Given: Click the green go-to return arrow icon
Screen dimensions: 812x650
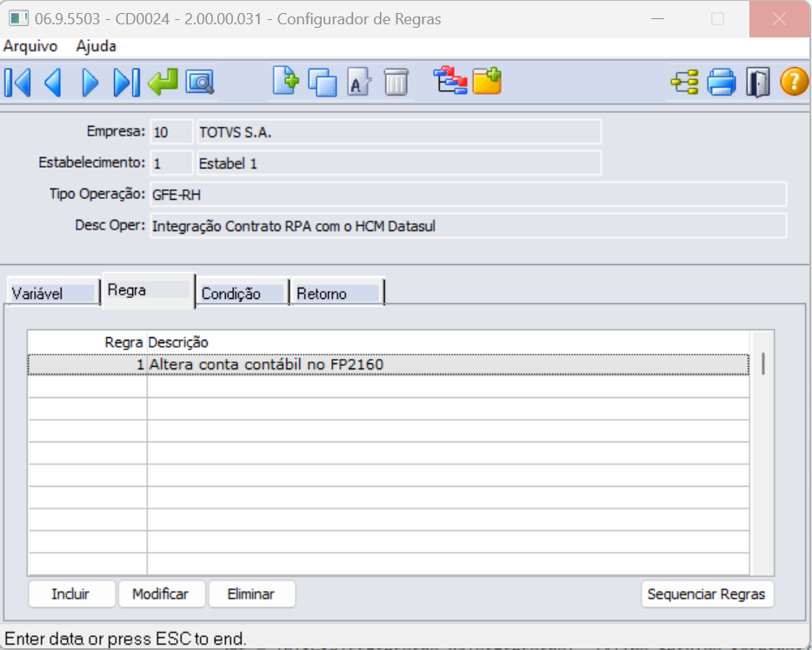Looking at the screenshot, I should point(163,83).
